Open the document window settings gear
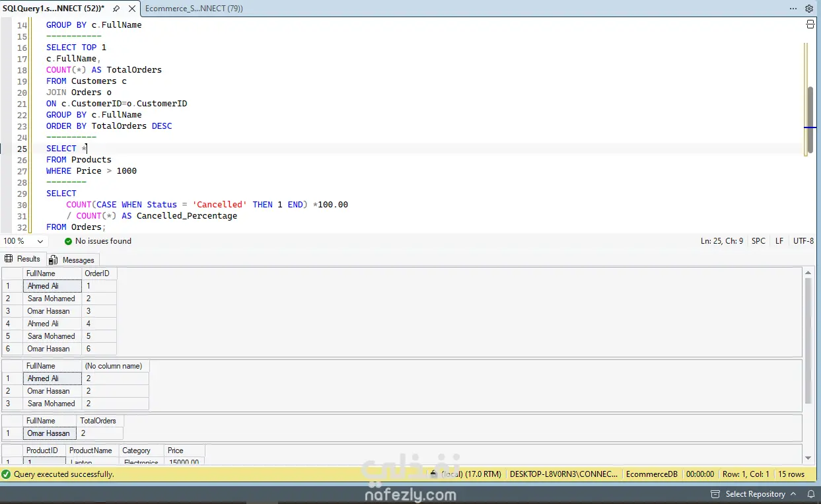The height and width of the screenshot is (504, 821). pyautogui.click(x=809, y=9)
